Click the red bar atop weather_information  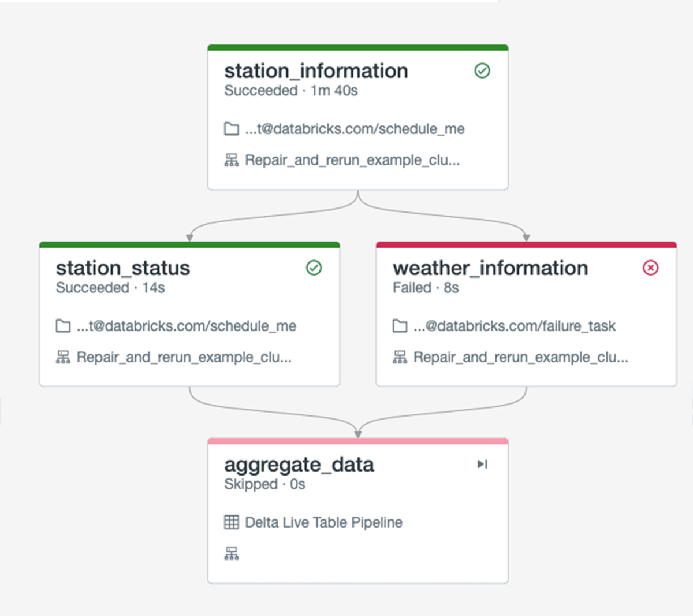[526, 245]
